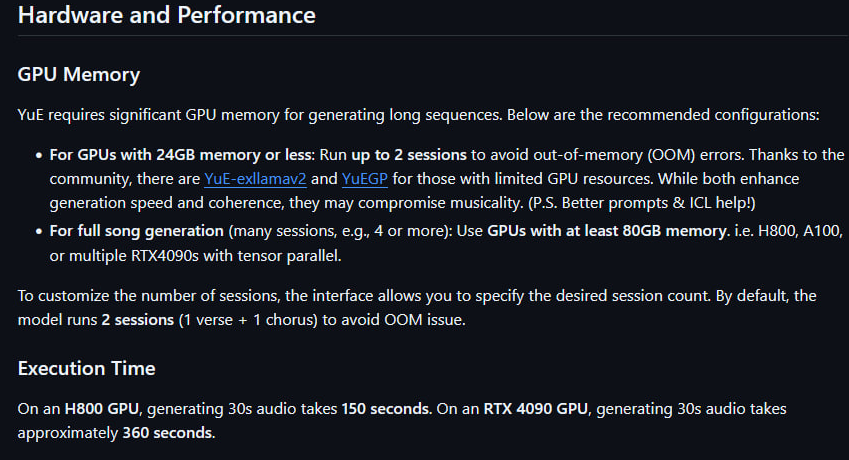
Task: Click the GPU Memory heading
Action: [x=79, y=74]
